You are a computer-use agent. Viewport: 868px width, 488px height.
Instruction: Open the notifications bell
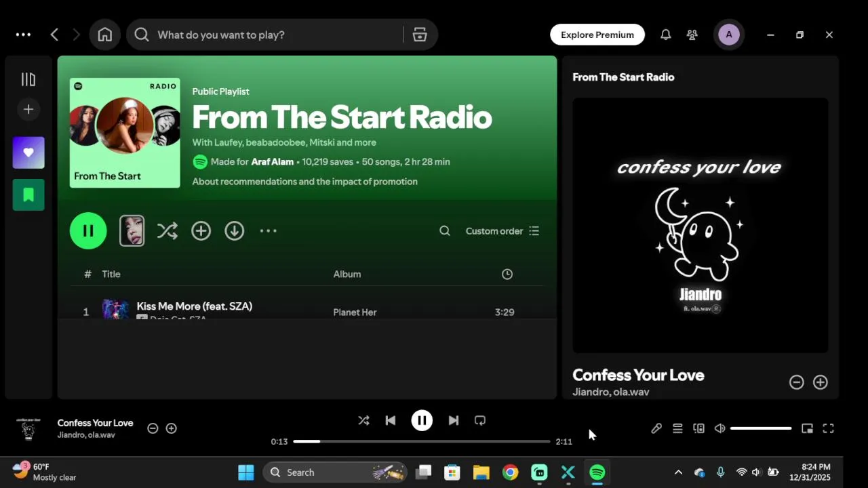pos(666,35)
